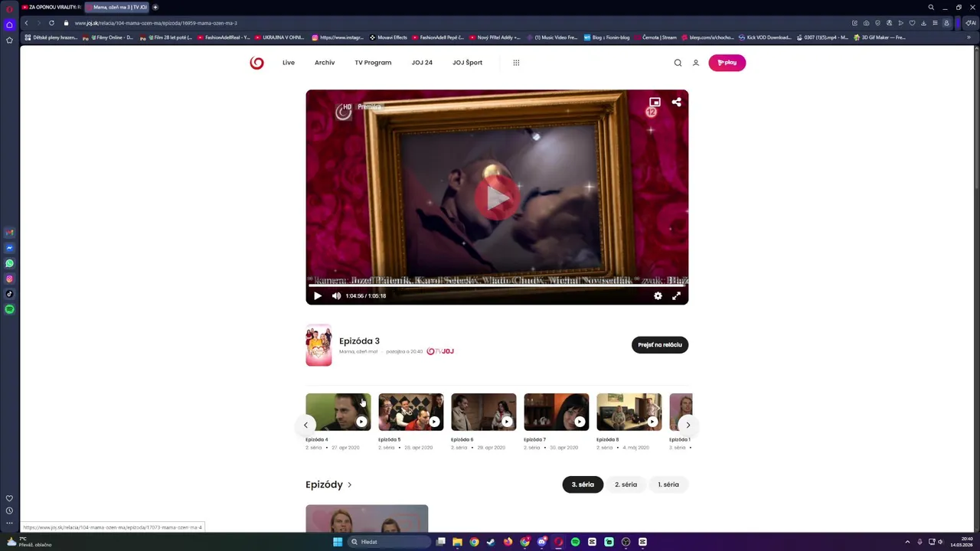Open the Live menu item
This screenshot has width=980, height=551.
tap(289, 63)
